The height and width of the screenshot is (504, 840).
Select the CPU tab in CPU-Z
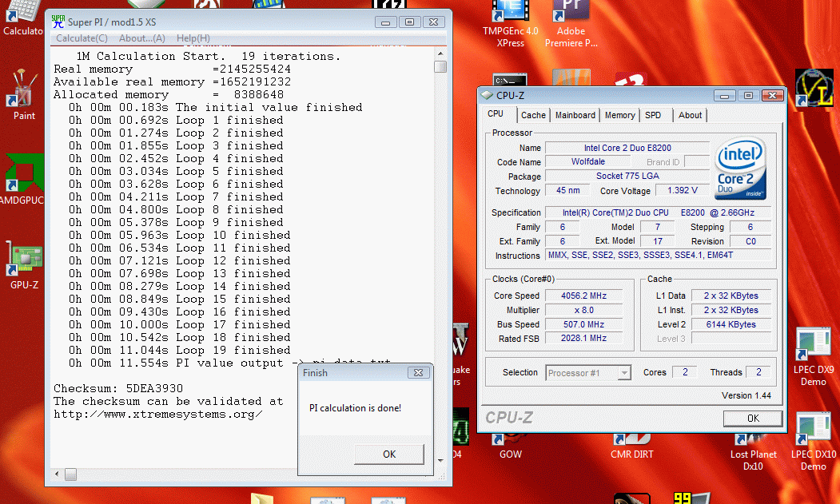[x=496, y=114]
